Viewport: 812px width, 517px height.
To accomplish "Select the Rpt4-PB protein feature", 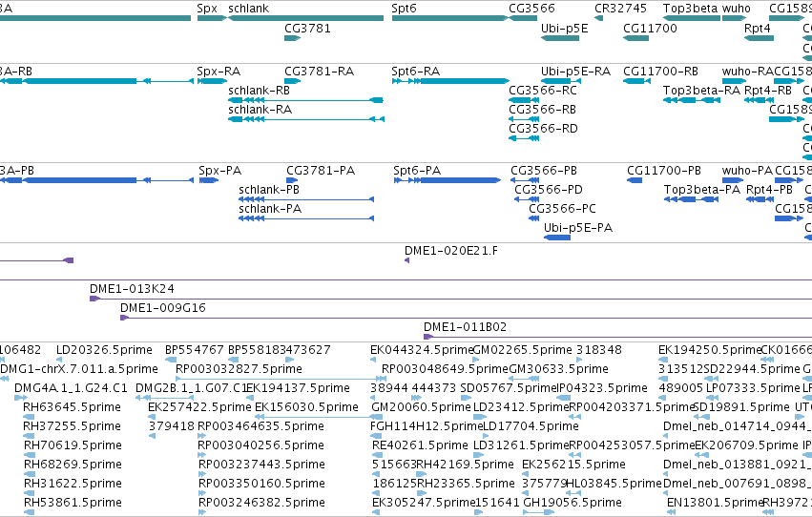I will pos(760,199).
